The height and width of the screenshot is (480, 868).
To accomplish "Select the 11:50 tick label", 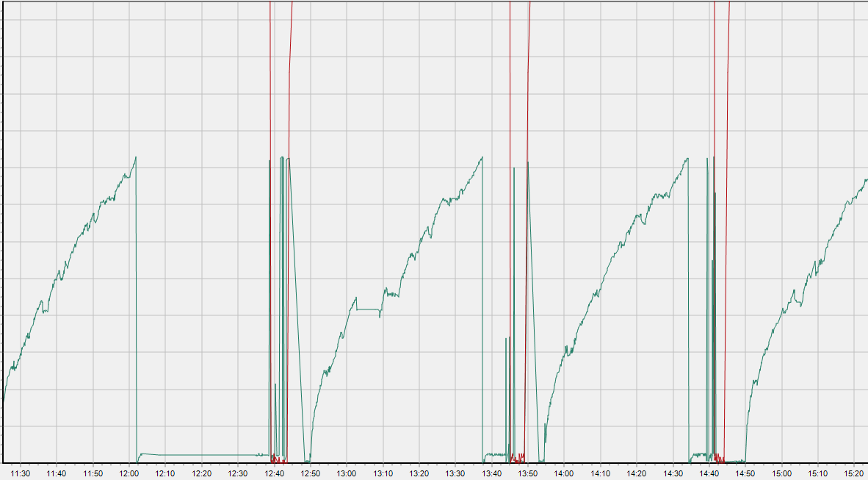I will (x=93, y=473).
